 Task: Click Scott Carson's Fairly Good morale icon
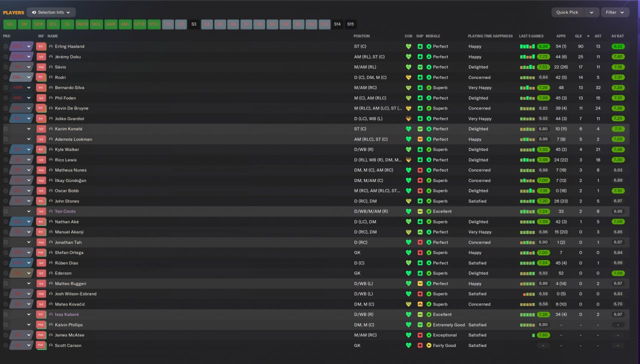tap(429, 345)
